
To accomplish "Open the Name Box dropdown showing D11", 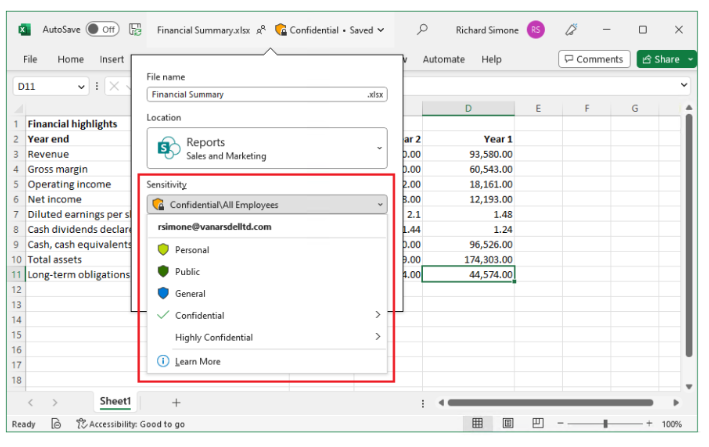I will coord(81,86).
